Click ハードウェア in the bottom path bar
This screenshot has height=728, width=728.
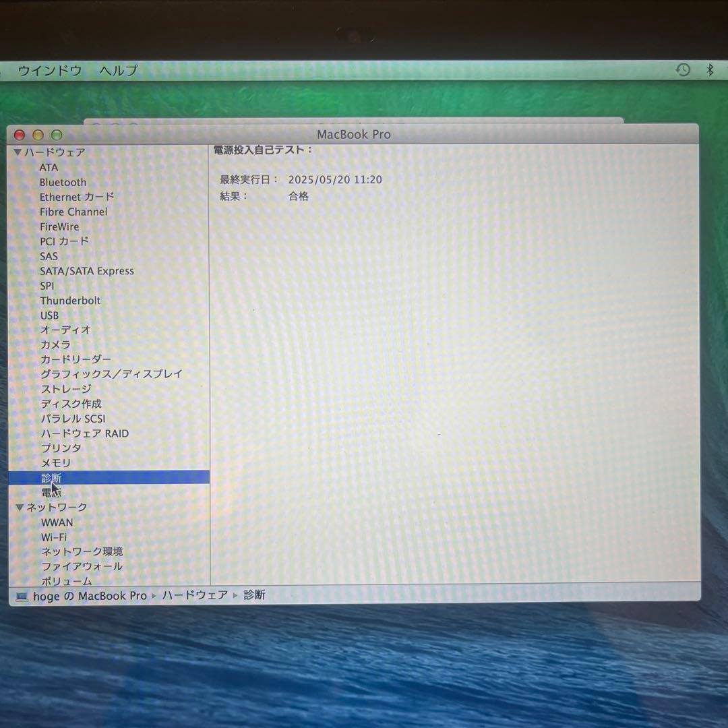[195, 595]
